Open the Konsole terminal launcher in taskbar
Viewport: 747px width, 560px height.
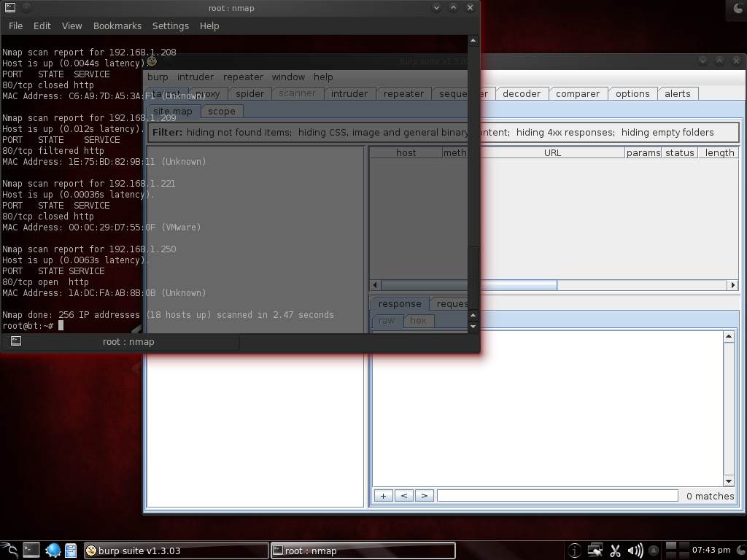point(31,551)
